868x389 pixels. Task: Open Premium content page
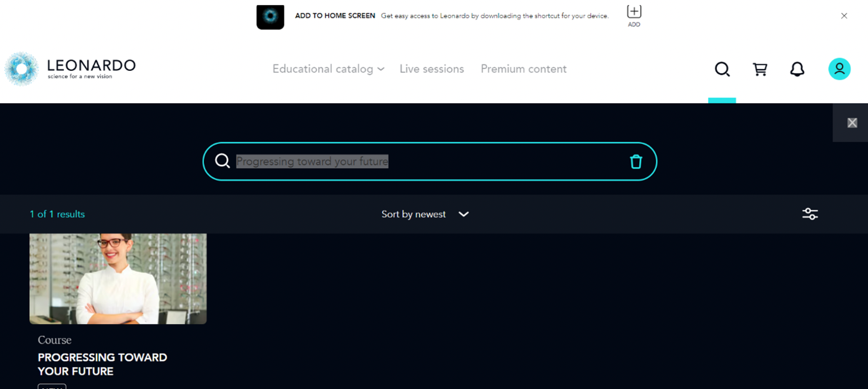point(523,69)
